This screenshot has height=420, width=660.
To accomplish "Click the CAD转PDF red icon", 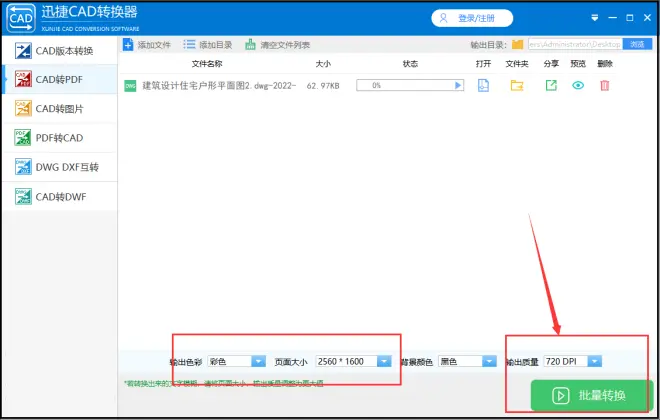I will (23, 79).
